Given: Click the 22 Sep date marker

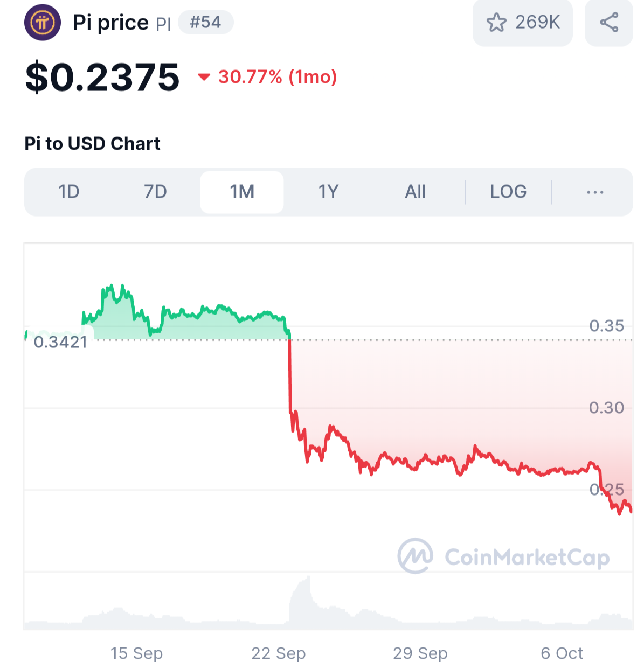Looking at the screenshot, I should [x=278, y=653].
